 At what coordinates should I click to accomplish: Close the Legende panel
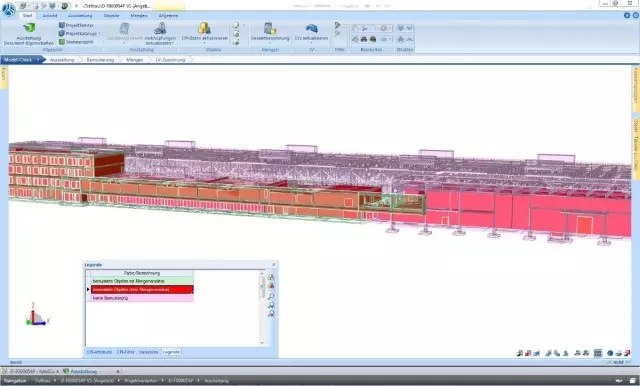pyautogui.click(x=274, y=264)
